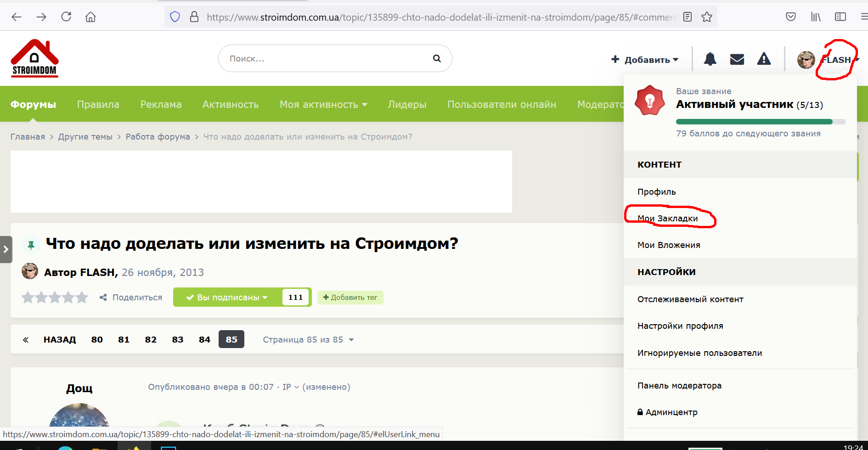
Task: Click the browser forward arrow
Action: [x=41, y=17]
